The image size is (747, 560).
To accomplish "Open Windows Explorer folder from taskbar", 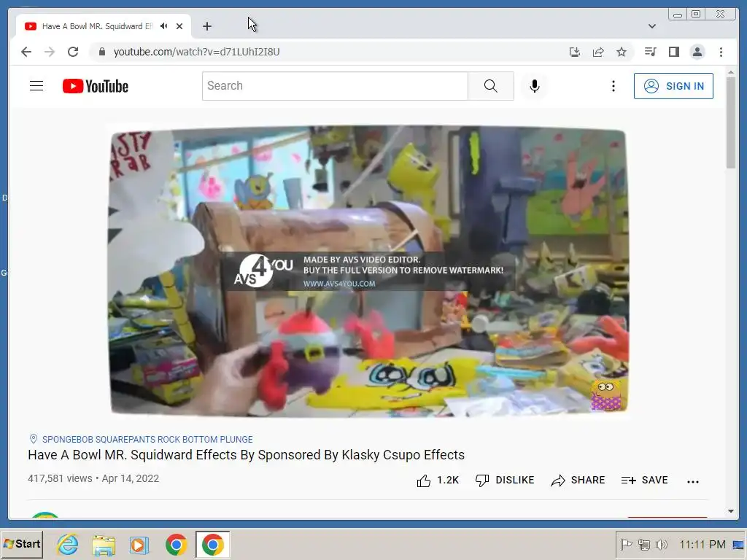I will click(104, 545).
